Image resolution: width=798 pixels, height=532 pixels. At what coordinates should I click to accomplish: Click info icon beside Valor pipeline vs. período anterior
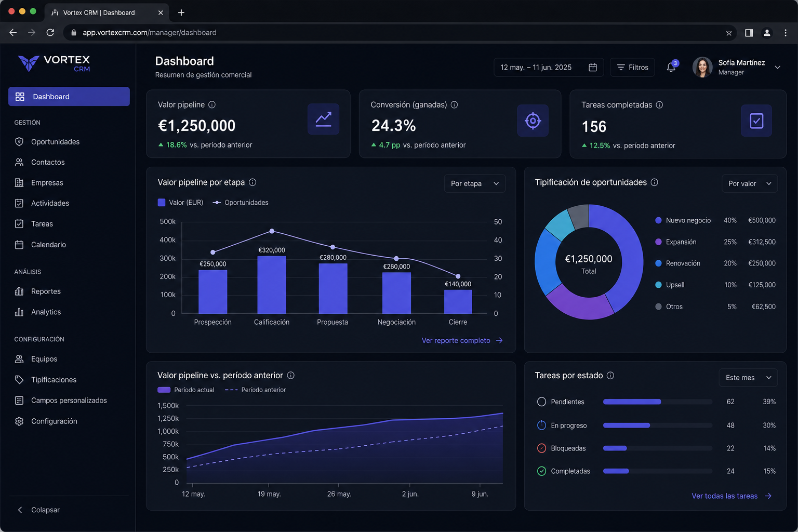point(291,375)
